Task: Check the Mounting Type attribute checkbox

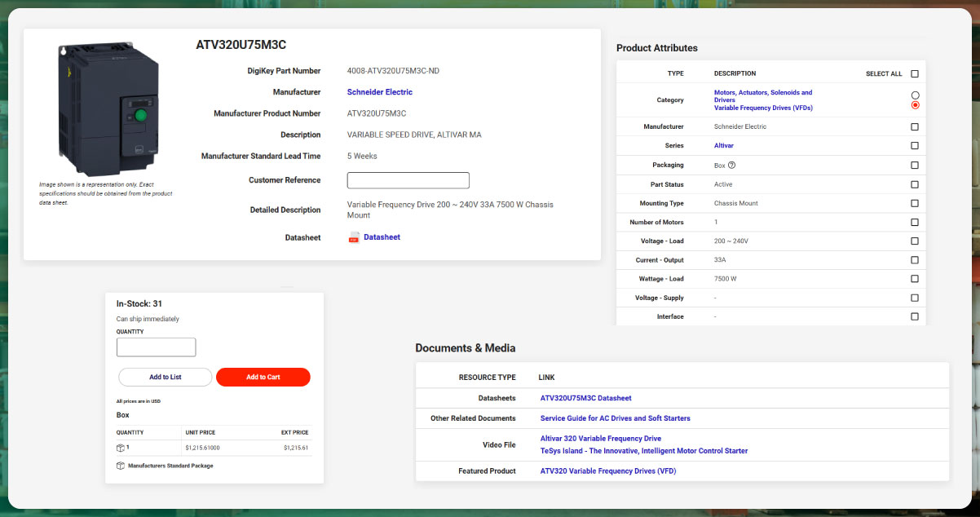Action: tap(915, 203)
